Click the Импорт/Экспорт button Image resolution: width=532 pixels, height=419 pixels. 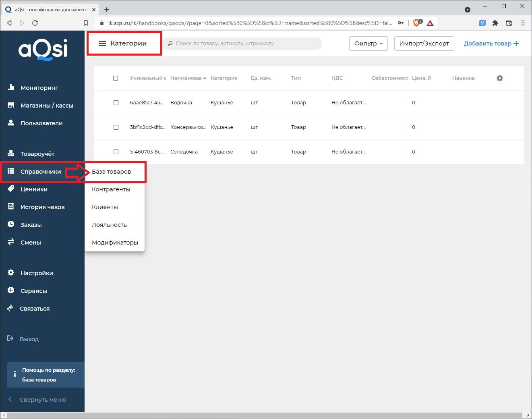(424, 44)
